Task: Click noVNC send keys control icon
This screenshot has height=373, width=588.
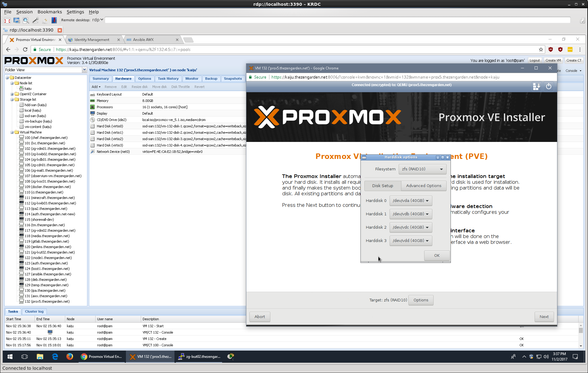Action: coord(536,87)
